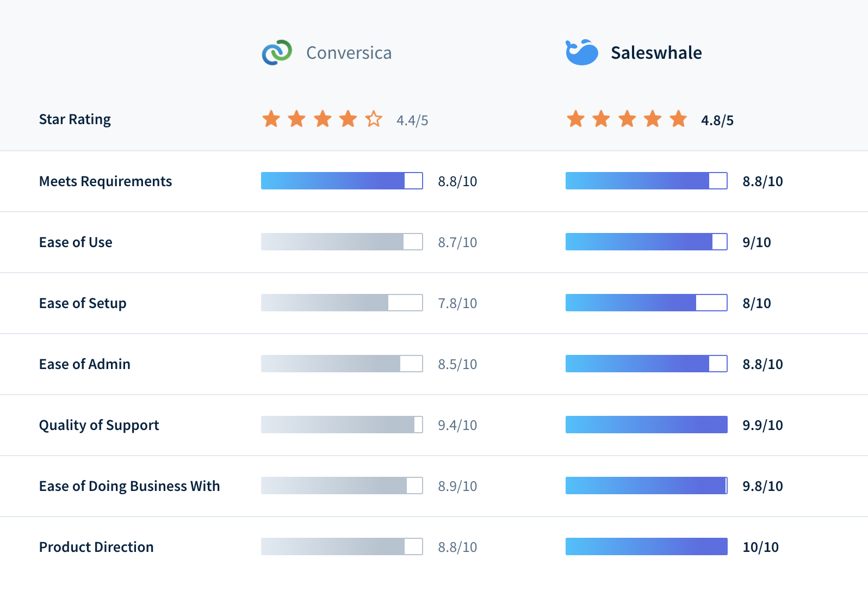
Task: Click Conversica's Quality of Support bar
Action: pyautogui.click(x=342, y=425)
